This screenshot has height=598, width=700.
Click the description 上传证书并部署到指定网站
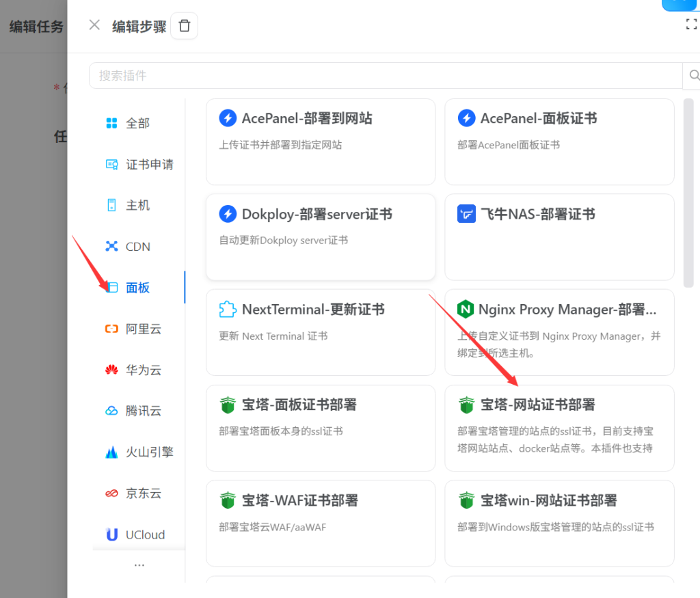(x=280, y=145)
